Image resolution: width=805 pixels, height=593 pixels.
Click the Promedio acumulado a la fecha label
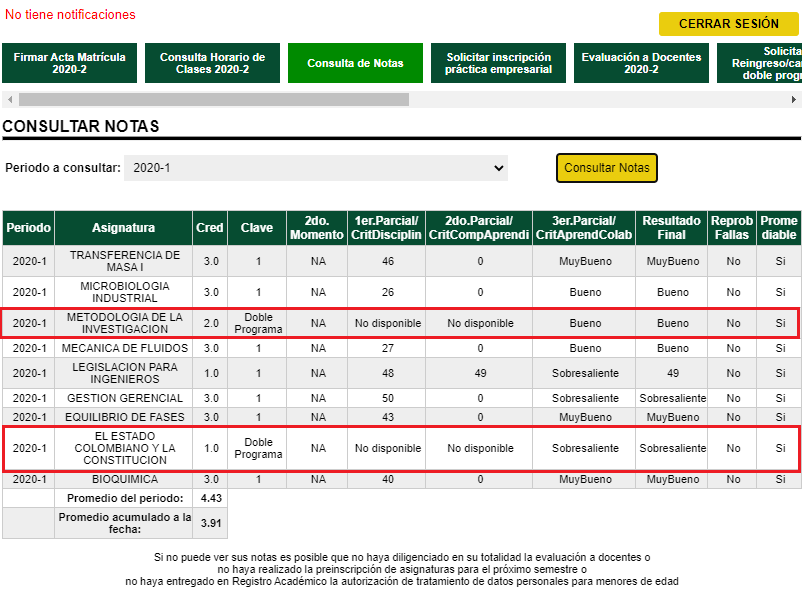[125, 523]
